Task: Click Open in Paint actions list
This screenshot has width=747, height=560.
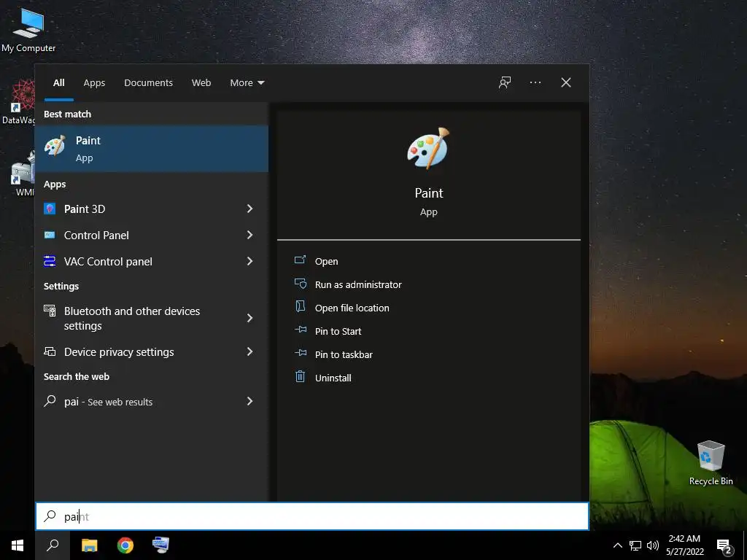Action: click(326, 261)
